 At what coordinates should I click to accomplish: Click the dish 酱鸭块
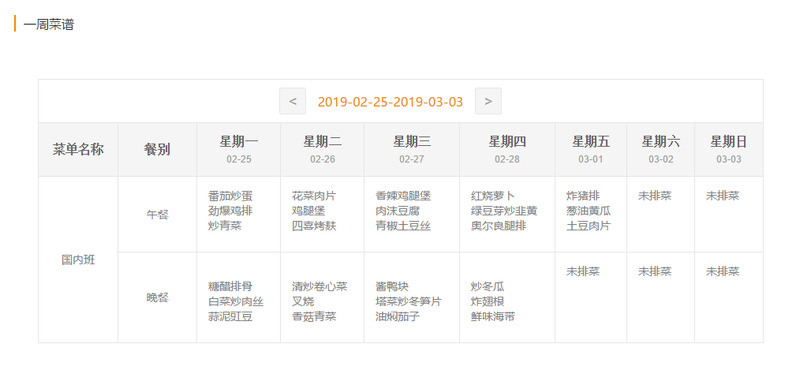(x=392, y=287)
